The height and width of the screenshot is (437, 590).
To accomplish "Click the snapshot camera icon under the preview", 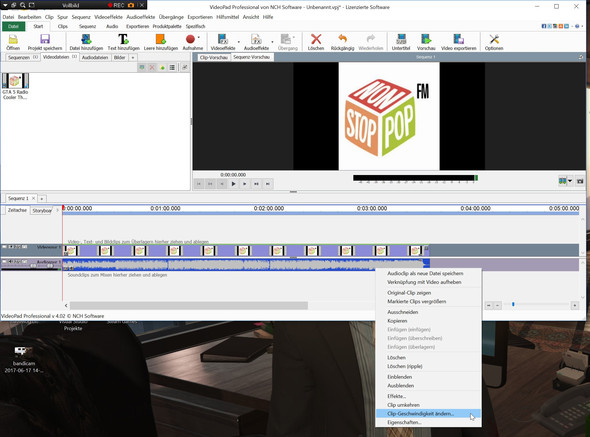I will tap(580, 181).
